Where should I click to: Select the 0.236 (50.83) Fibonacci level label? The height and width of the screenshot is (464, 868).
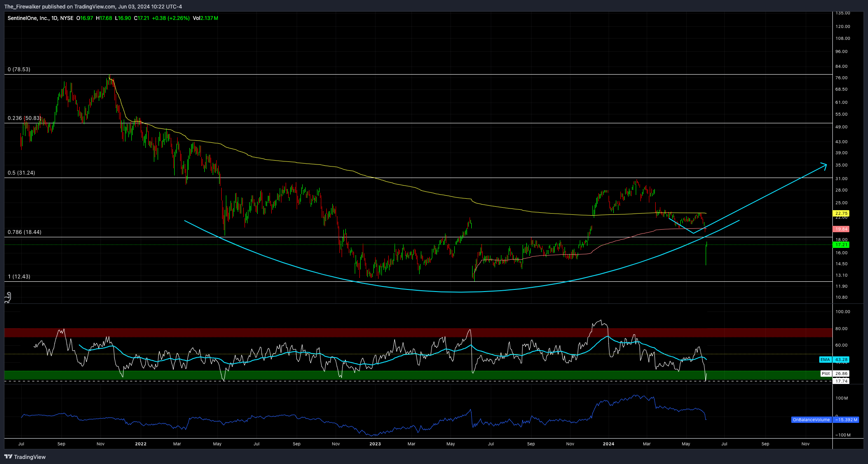[x=24, y=118]
